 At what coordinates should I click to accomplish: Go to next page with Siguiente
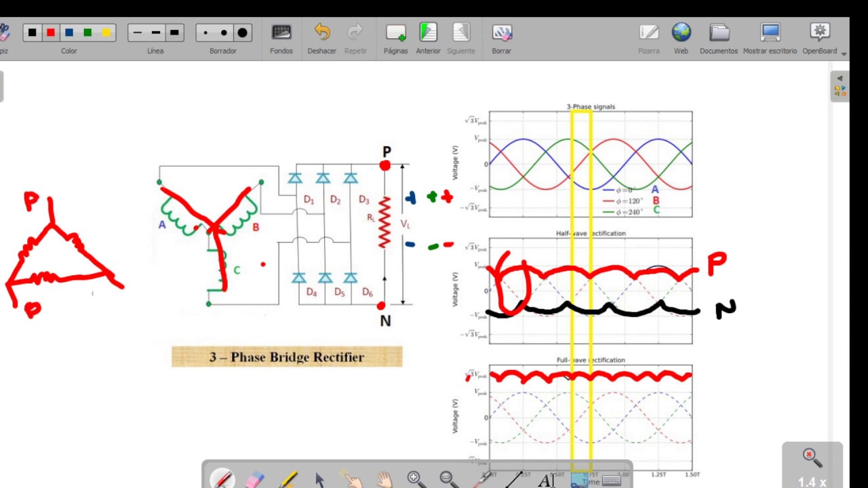[461, 39]
